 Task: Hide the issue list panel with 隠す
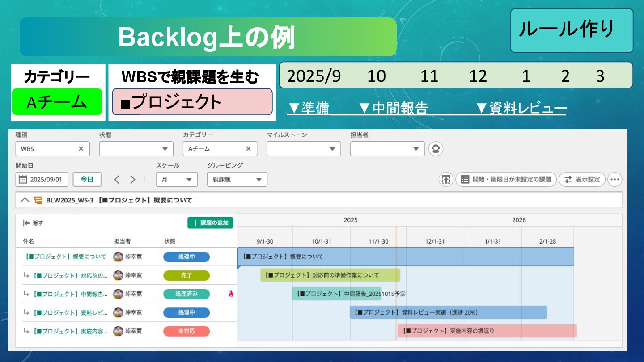coord(33,223)
